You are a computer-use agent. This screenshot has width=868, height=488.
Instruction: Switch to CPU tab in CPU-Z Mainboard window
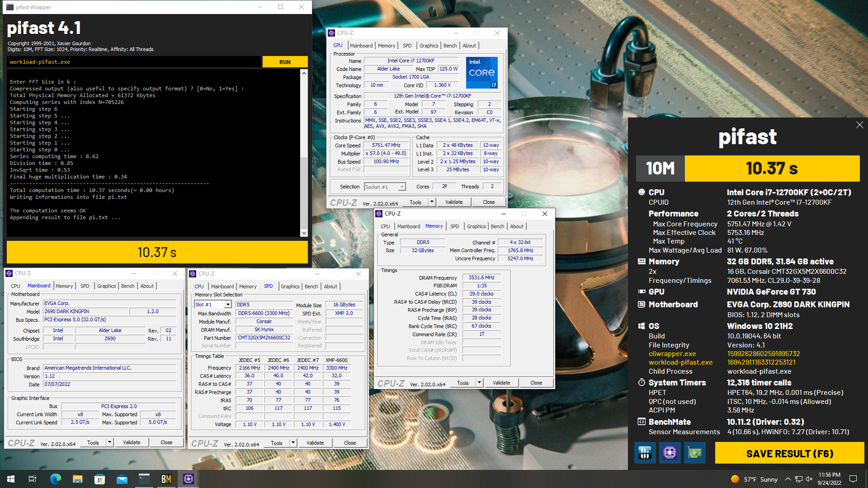(15, 286)
